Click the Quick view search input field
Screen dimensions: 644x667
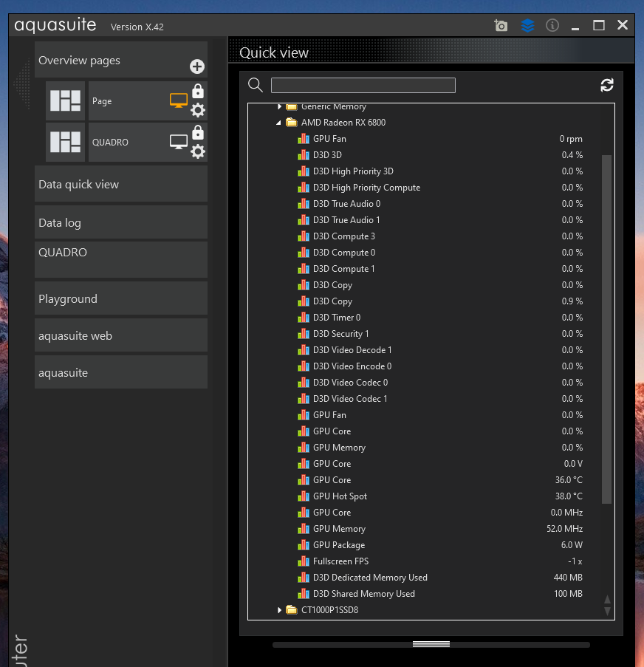coord(363,86)
